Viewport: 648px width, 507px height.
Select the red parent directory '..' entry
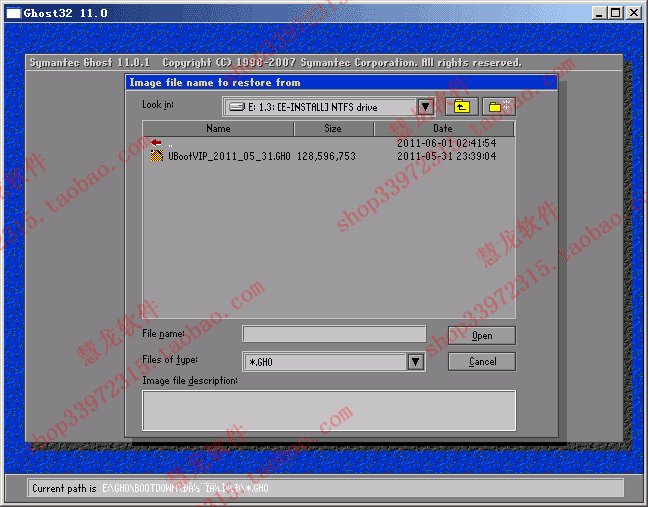157,143
